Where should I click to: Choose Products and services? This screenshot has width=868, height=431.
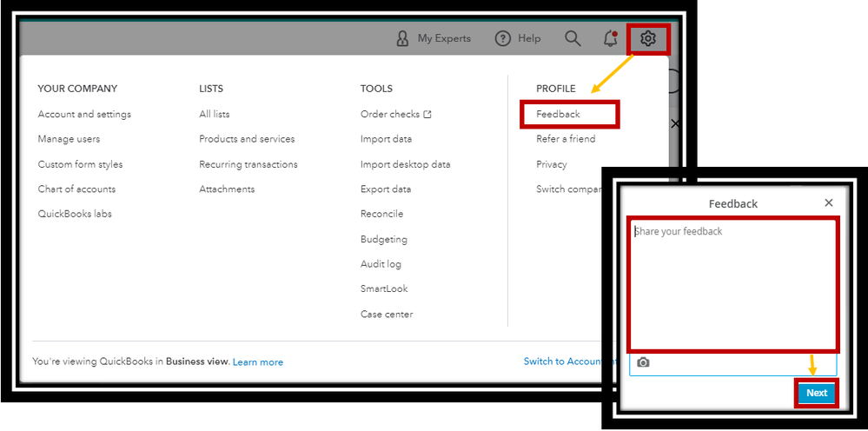tap(247, 139)
